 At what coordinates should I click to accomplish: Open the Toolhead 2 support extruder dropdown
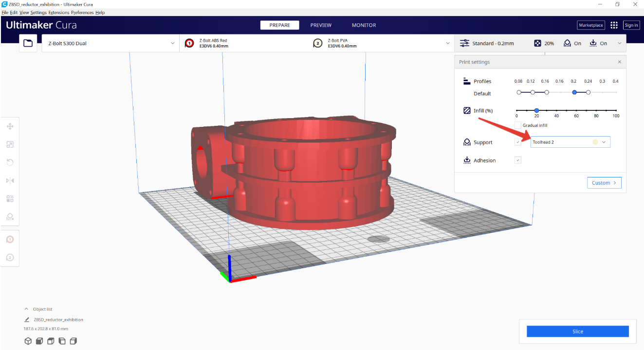pyautogui.click(x=570, y=142)
